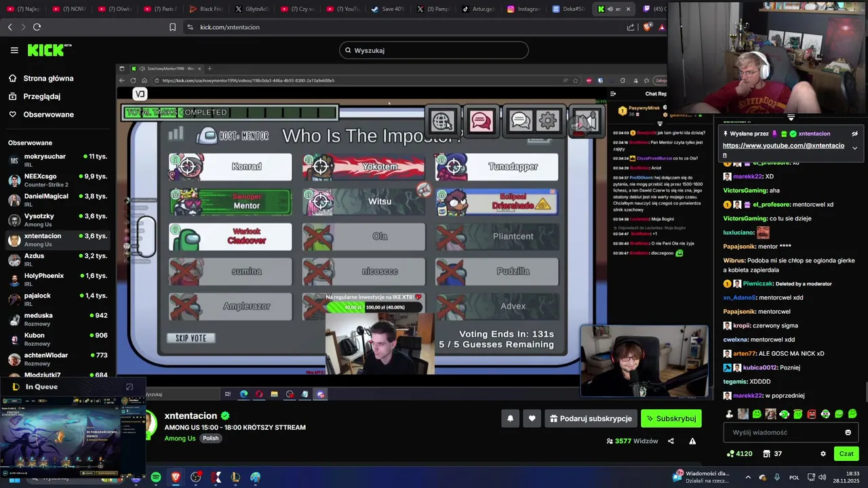Send message with Czat button
The width and height of the screenshot is (868, 488).
(x=846, y=453)
